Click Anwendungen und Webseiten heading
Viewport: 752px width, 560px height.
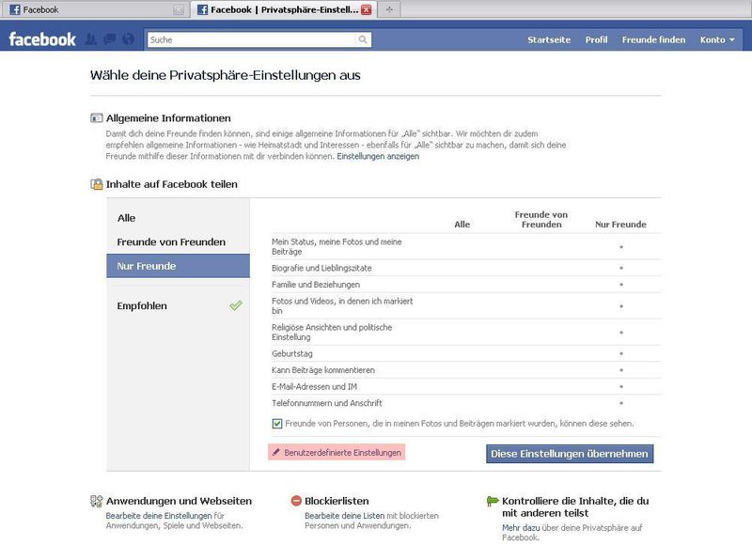[179, 501]
